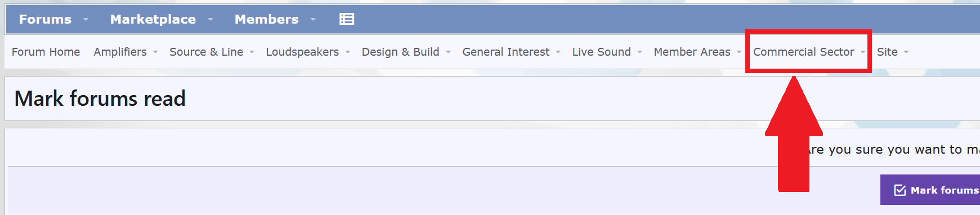Open the Marketplace main tab

[153, 19]
